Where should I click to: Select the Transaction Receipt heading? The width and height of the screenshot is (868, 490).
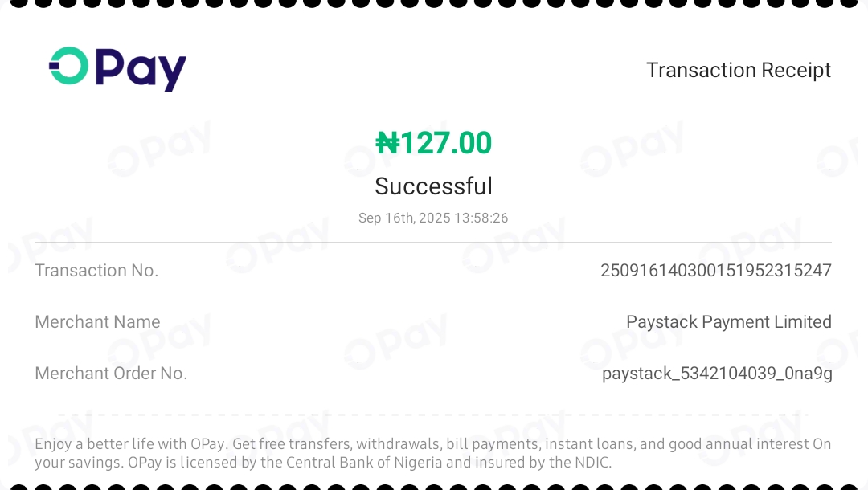739,70
